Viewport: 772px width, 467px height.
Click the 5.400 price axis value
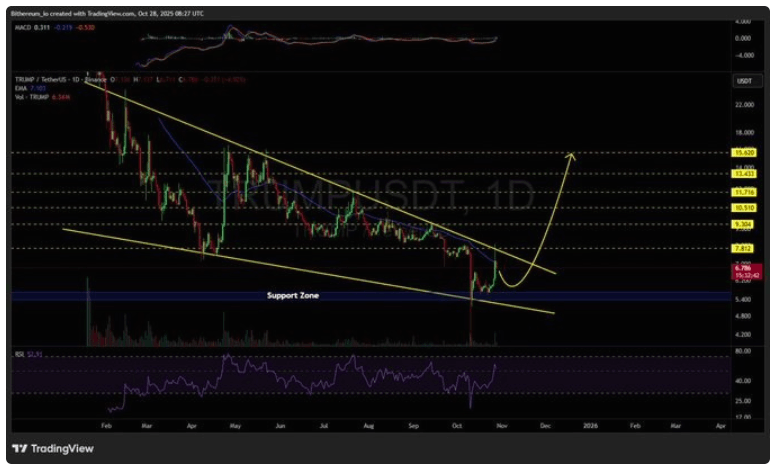[x=744, y=299]
